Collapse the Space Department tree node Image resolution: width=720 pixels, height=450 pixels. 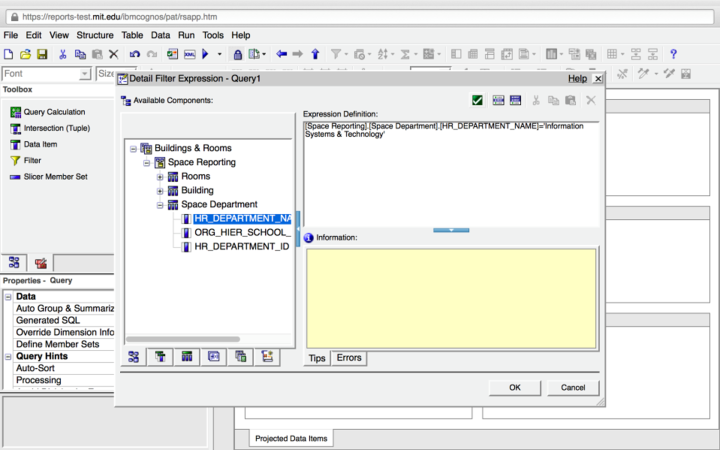(x=160, y=204)
